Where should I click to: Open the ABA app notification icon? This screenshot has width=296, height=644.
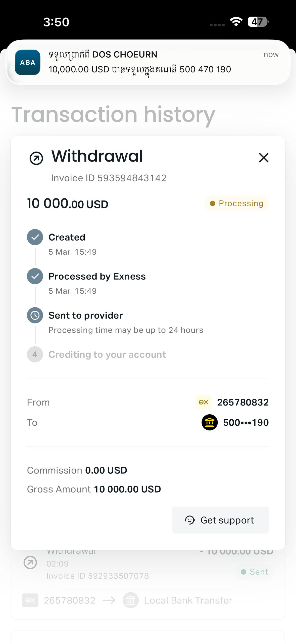(28, 62)
